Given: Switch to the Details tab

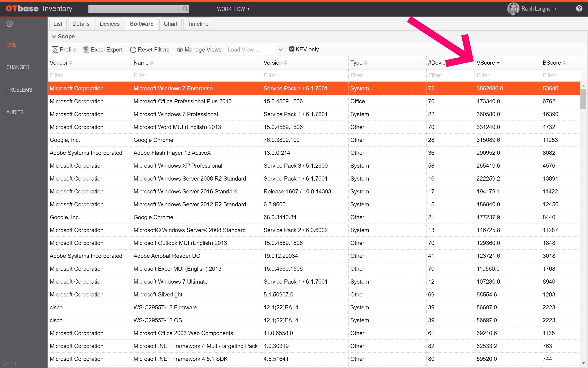Looking at the screenshot, I should tap(81, 24).
